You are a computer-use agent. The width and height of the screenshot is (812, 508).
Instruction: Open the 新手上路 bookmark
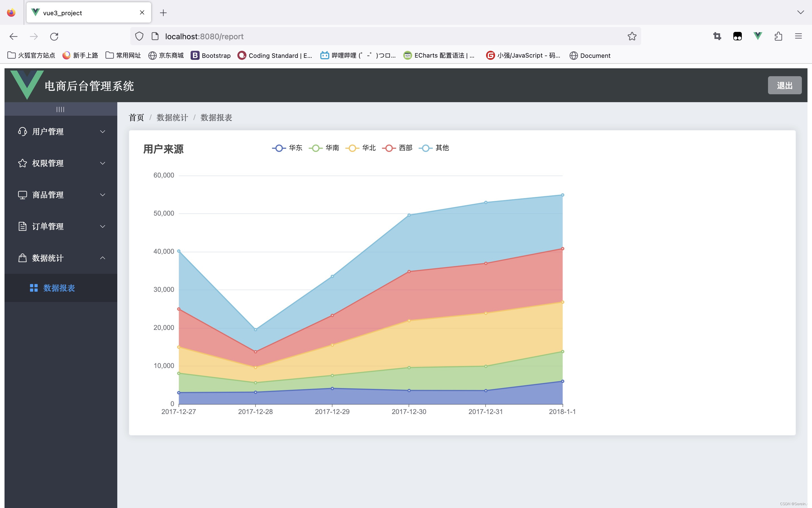[80, 55]
